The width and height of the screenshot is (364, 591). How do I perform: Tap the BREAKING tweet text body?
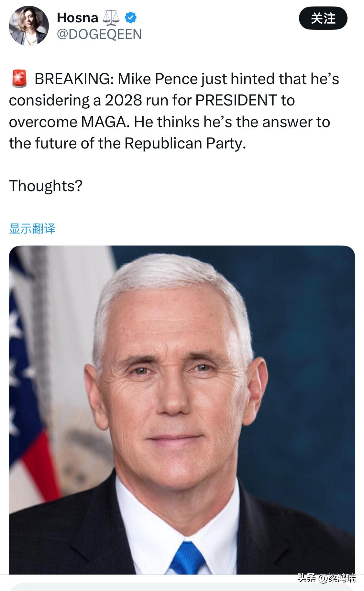coord(174,111)
